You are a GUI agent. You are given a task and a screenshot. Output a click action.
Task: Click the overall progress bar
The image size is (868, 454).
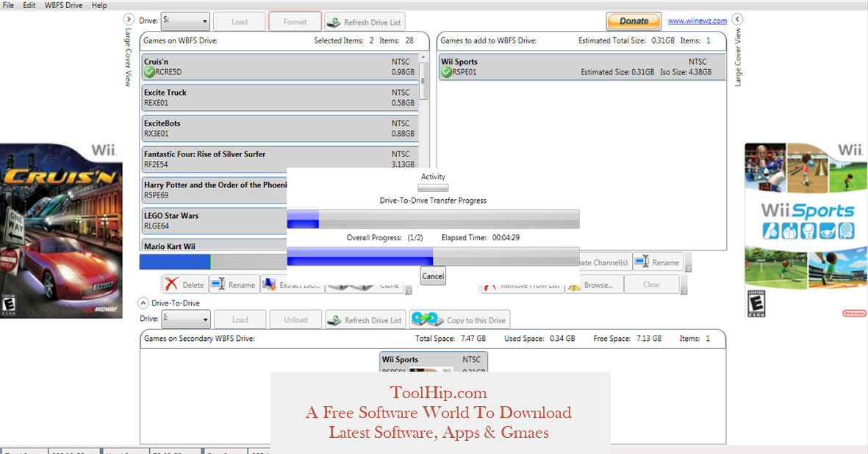(x=433, y=256)
